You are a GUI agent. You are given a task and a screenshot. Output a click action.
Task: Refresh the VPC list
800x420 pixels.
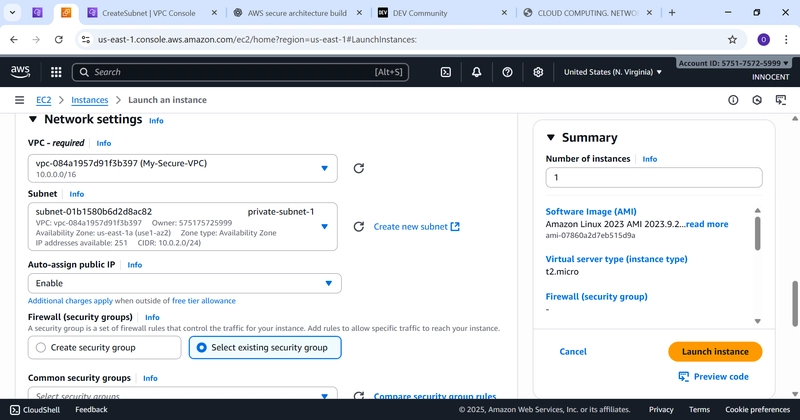pos(359,168)
